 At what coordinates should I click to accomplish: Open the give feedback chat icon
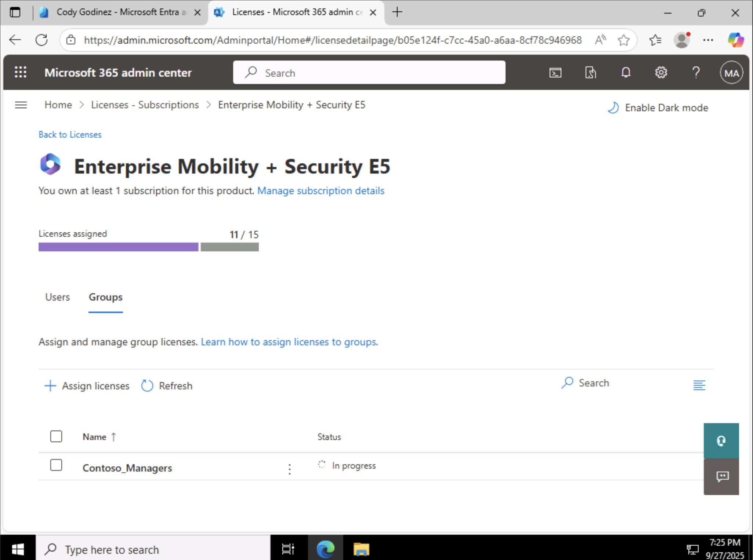tap(722, 476)
